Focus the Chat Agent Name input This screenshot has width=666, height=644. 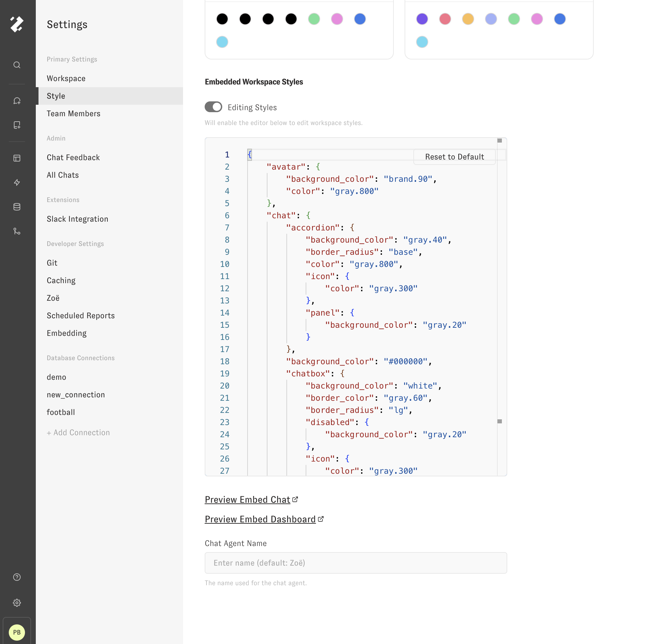click(x=356, y=563)
